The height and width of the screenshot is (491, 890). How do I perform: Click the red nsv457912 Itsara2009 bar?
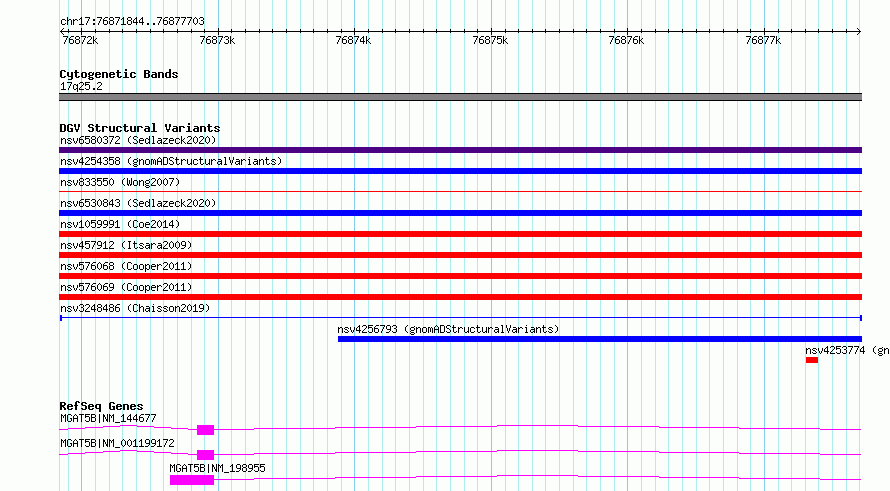tap(460, 255)
